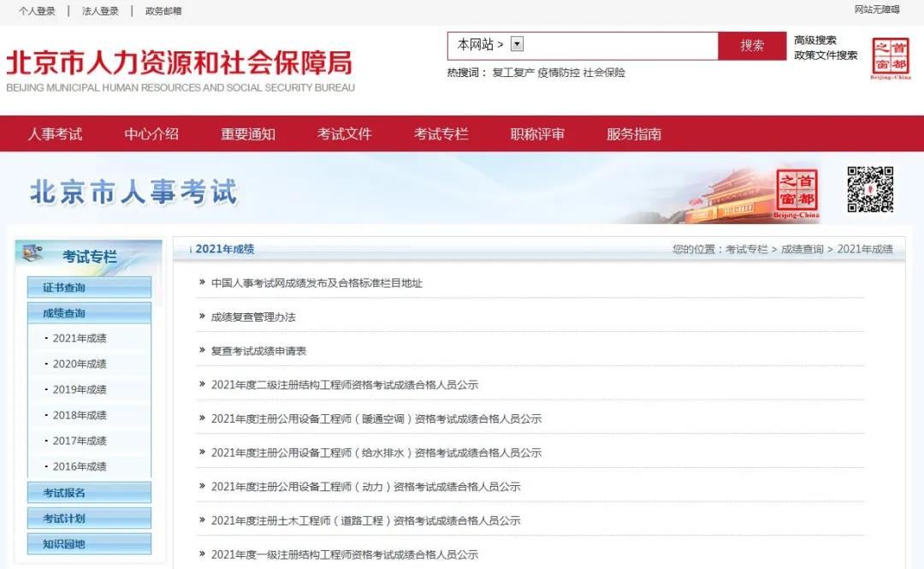924x569 pixels.
Task: Open the 考试文件 navigation menu item
Action: coord(345,133)
